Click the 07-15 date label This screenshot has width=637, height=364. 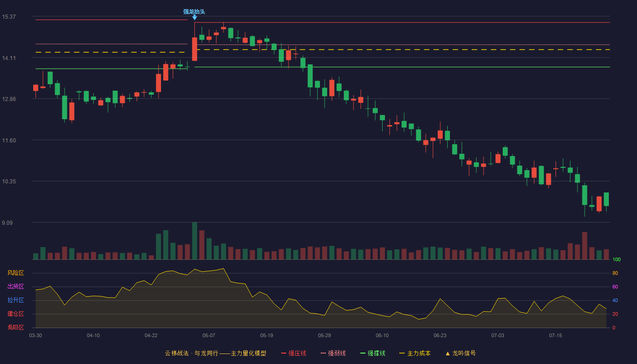click(556, 335)
